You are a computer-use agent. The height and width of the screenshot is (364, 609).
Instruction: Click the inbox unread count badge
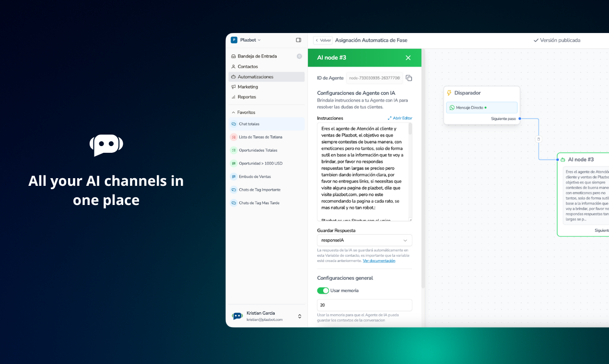coord(299,57)
